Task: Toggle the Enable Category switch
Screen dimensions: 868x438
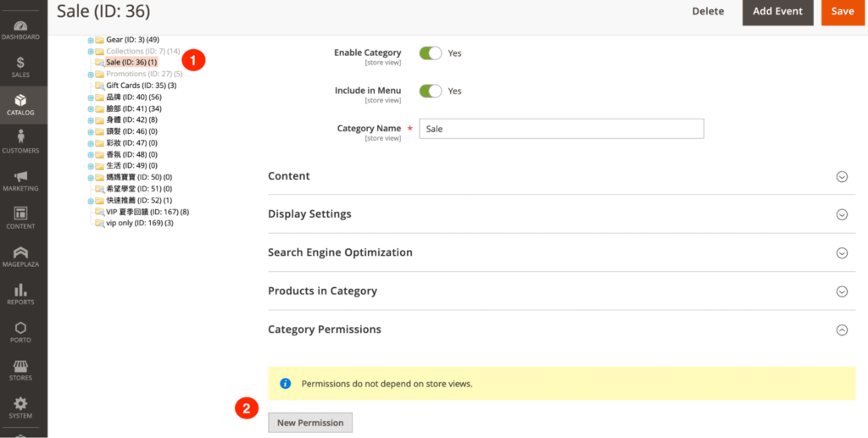Action: [431, 53]
